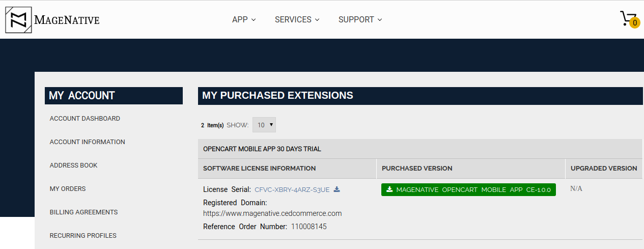Image resolution: width=644 pixels, height=249 pixels.
Task: Click registered domain https://www.magenative.cedcommerce.com
Action: 272,213
